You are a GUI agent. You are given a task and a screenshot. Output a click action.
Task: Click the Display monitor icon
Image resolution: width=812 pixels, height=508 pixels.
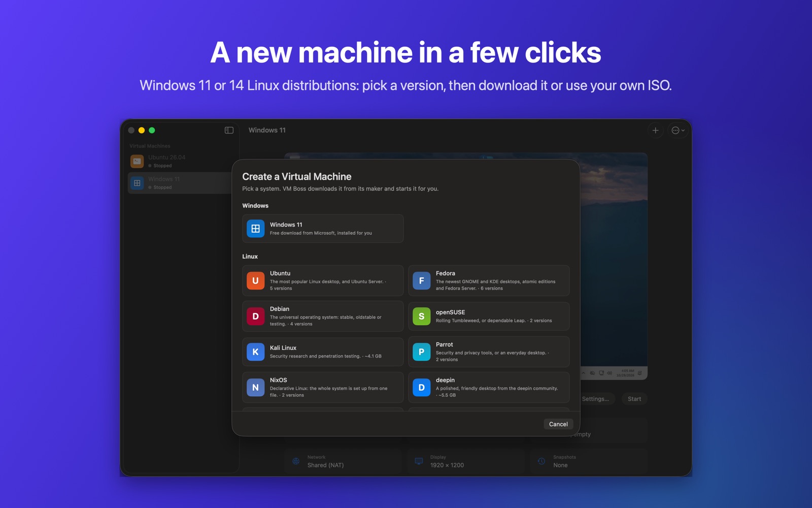(419, 461)
